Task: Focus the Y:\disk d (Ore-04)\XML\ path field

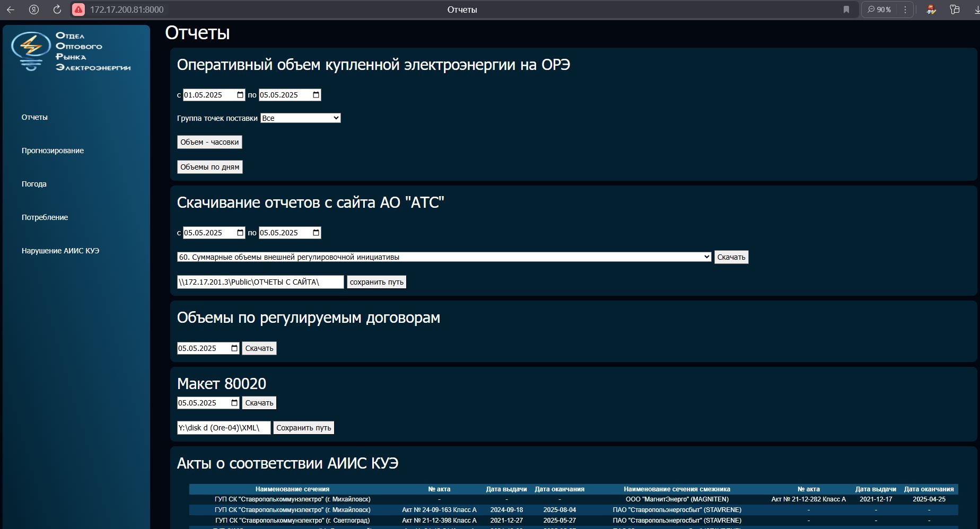Action: tap(224, 428)
